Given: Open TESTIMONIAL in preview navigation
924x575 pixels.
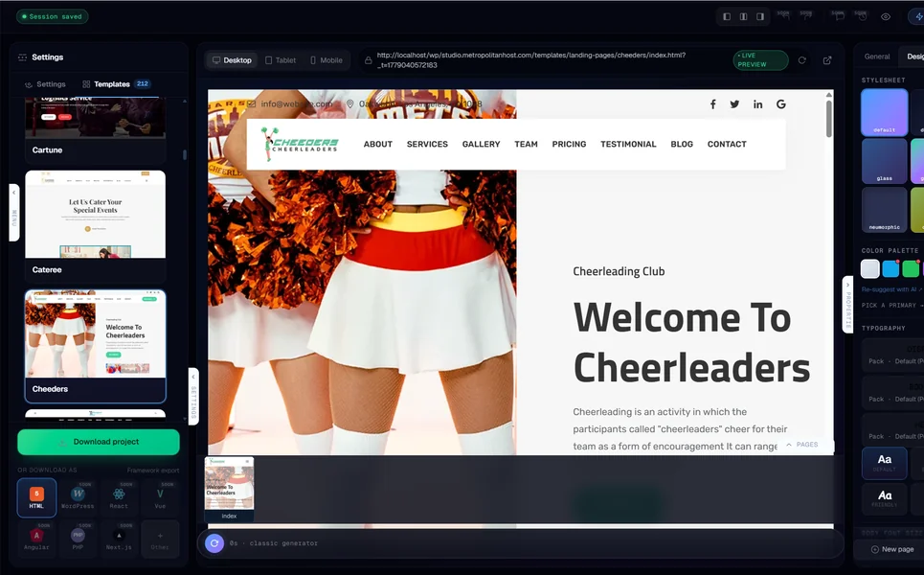Looking at the screenshot, I should point(628,144).
